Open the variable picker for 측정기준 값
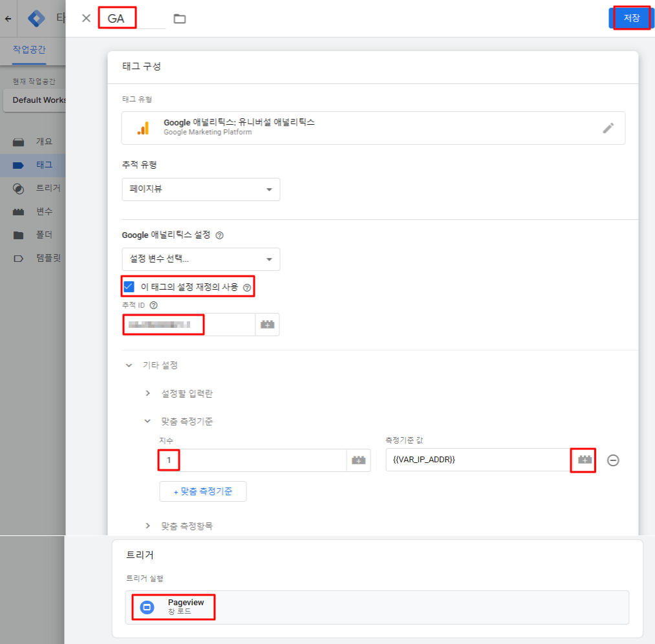The image size is (655, 644). coord(581,460)
